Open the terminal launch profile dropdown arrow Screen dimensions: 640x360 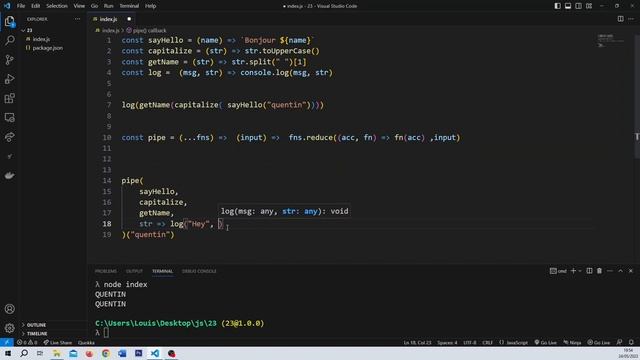click(x=580, y=271)
